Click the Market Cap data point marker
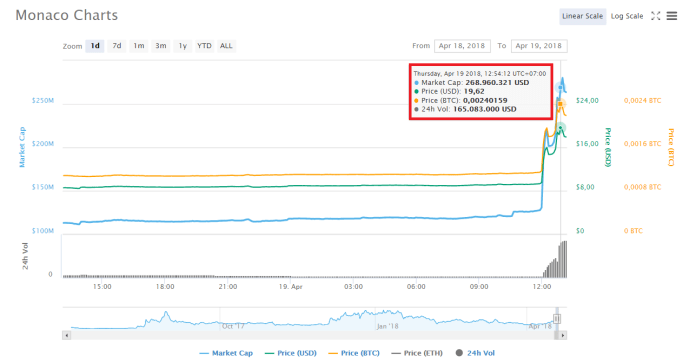The height and width of the screenshot is (362, 696). coord(560,88)
